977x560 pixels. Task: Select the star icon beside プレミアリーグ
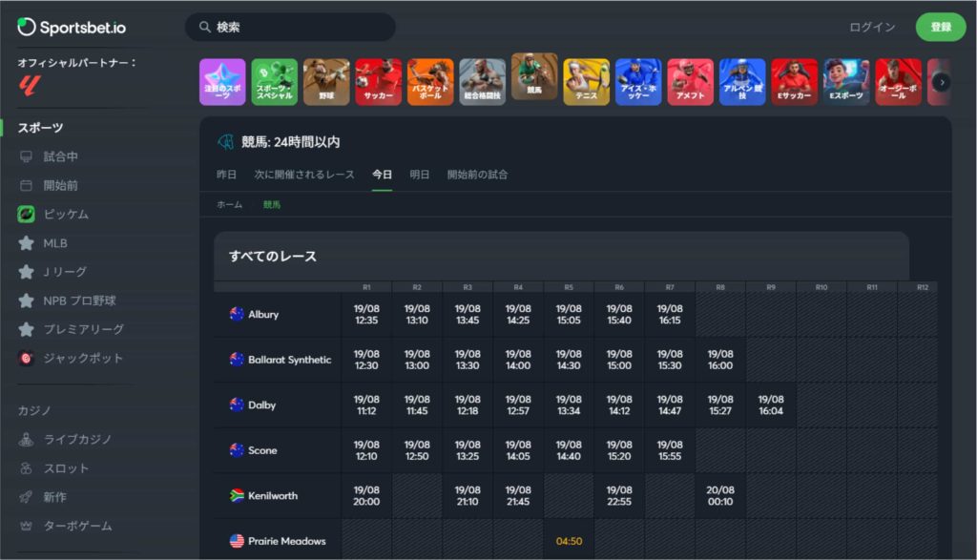(26, 329)
